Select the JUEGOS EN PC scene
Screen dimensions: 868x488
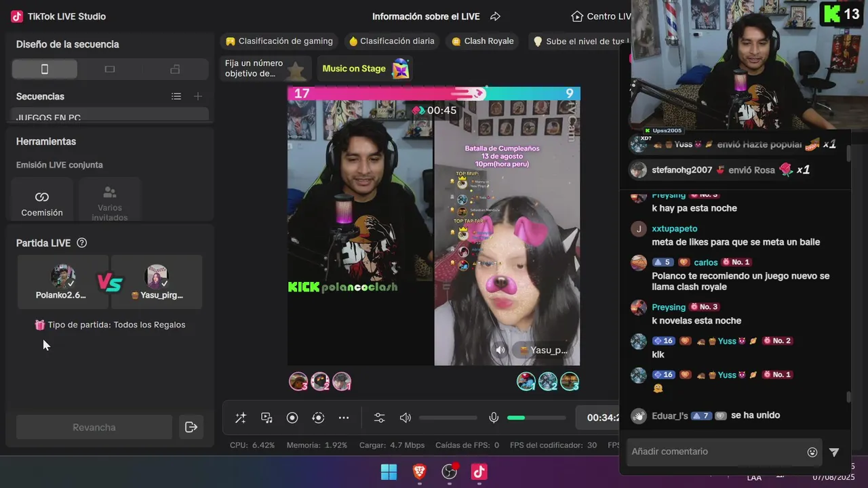coord(110,116)
